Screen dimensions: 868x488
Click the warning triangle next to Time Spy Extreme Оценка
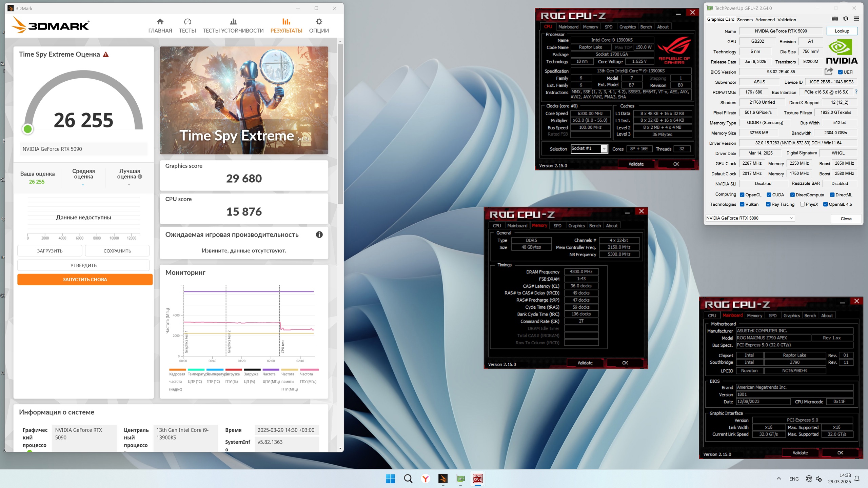click(x=106, y=54)
